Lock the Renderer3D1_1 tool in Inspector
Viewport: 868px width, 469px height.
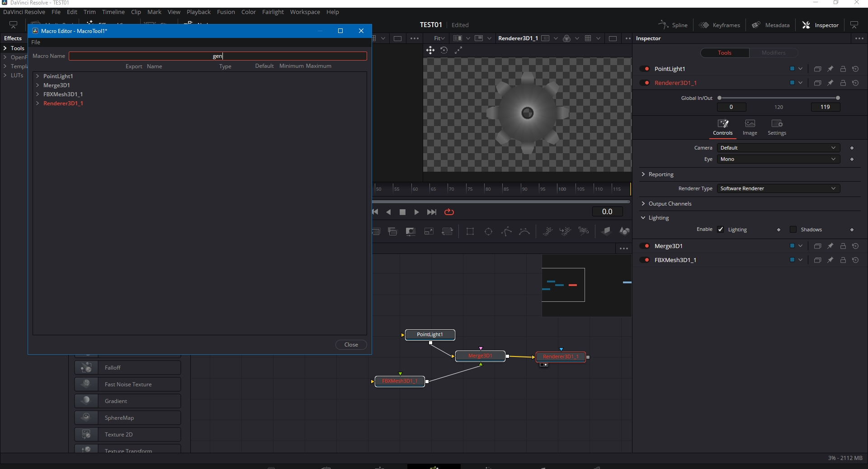point(843,83)
